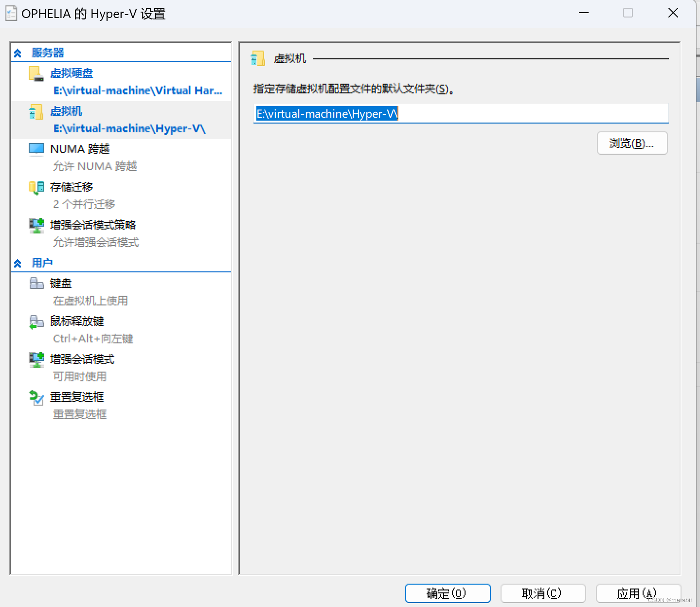
Task: Select NUMA 跨越 setting
Action: pyautogui.click(x=80, y=149)
